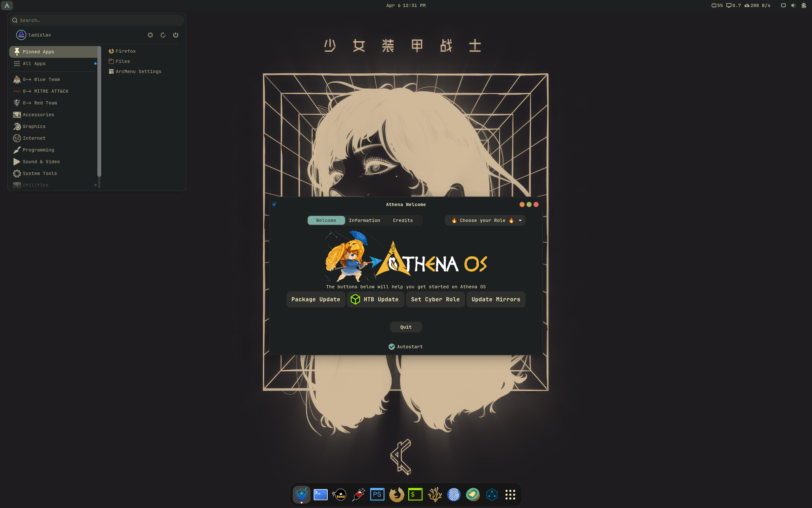
Task: Click the Quit button
Action: click(x=406, y=327)
